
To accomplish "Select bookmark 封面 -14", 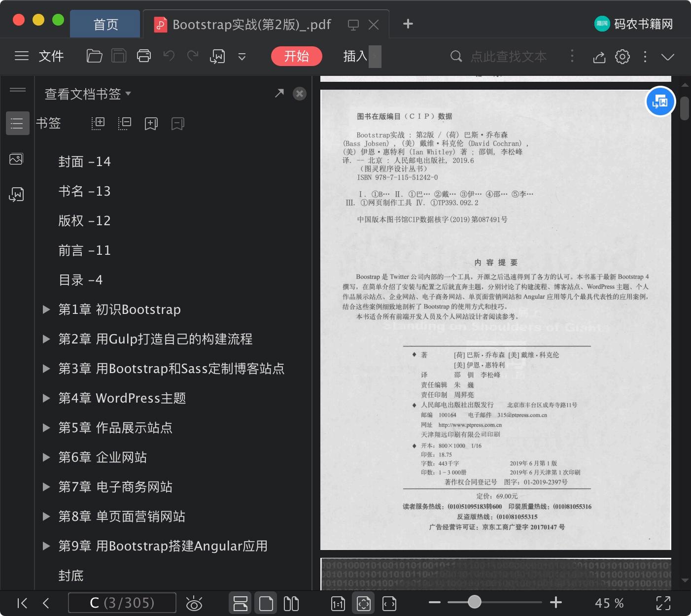I will tap(85, 162).
